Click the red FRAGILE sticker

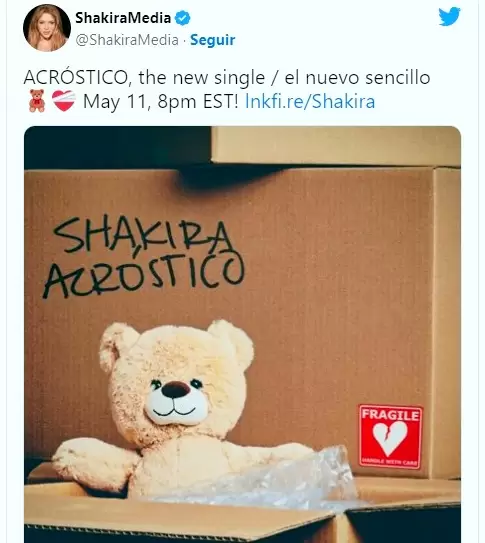pyautogui.click(x=390, y=437)
